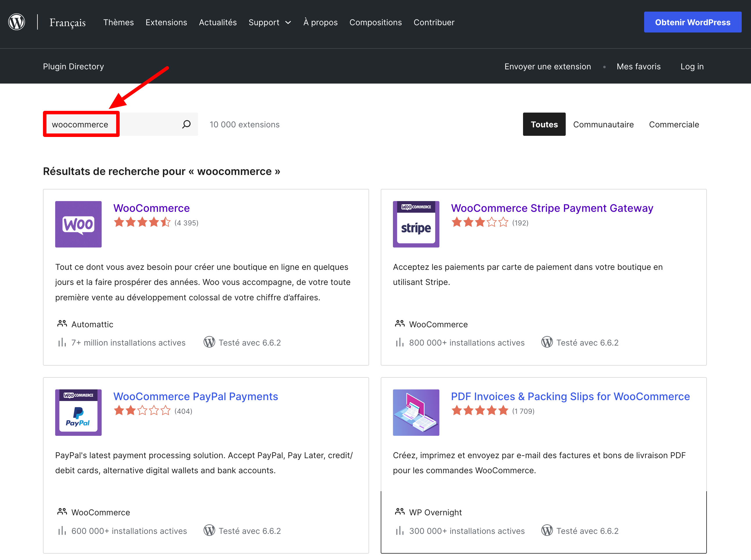Select the Commerciale filter tab
751x560 pixels.
tap(674, 124)
